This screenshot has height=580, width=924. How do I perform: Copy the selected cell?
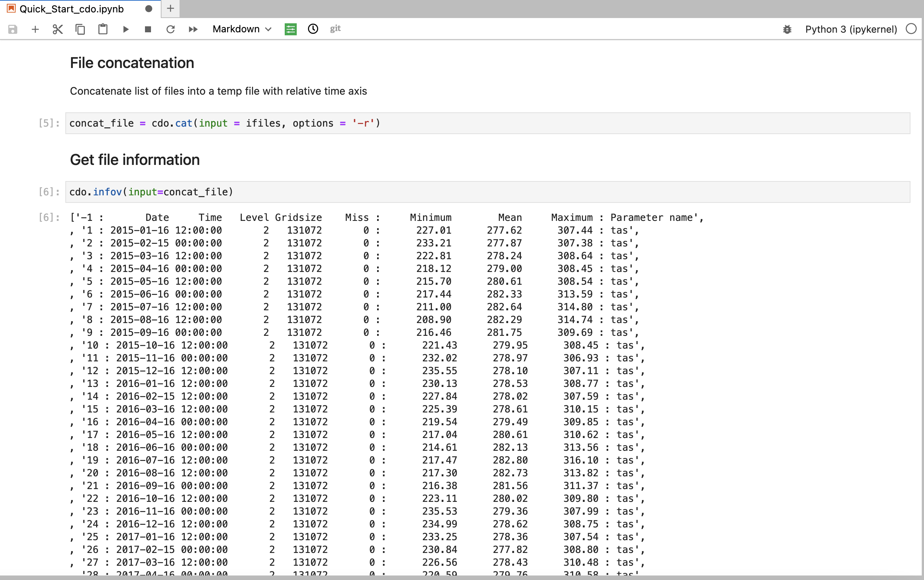pos(80,29)
